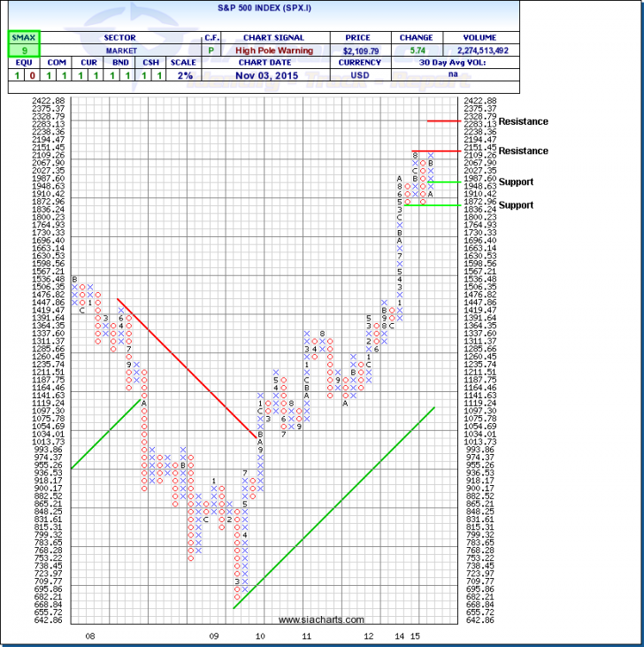Click the red downtrend line on chart
Screen dimensions: 644x647
[x=186, y=365]
